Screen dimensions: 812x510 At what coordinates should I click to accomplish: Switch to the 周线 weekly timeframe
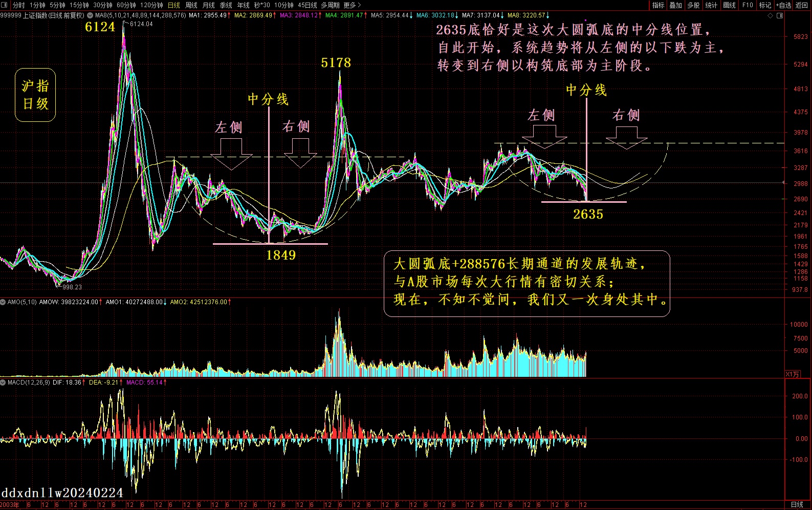coord(191,5)
